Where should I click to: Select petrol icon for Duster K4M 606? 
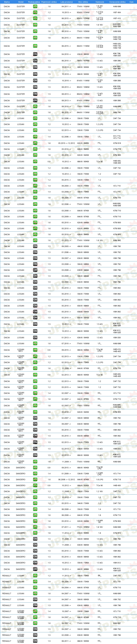[x=35, y=31]
